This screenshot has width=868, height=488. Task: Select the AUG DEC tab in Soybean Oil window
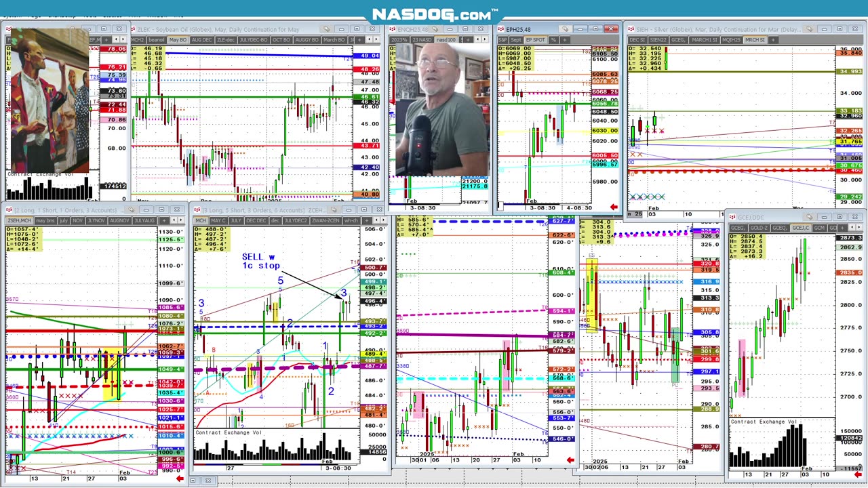click(202, 40)
